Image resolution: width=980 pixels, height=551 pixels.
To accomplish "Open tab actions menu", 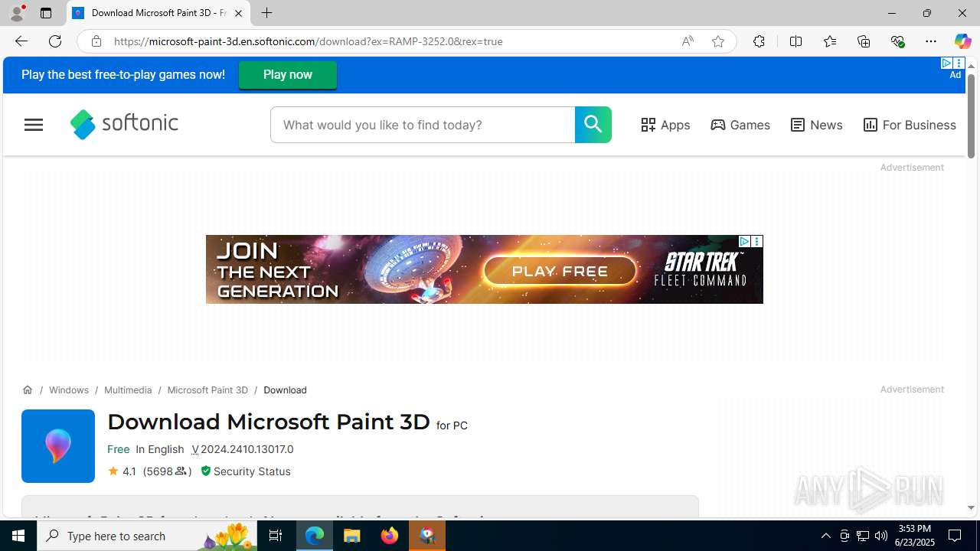I will [x=46, y=13].
